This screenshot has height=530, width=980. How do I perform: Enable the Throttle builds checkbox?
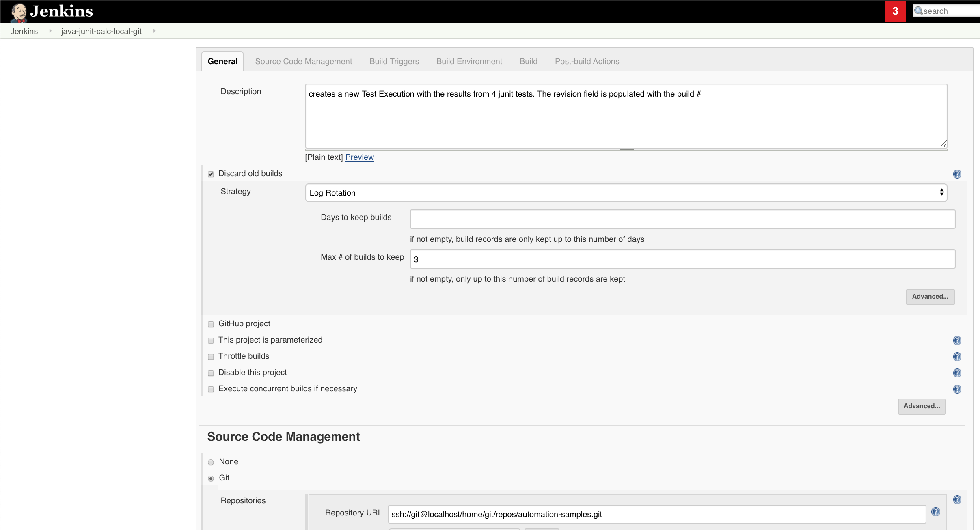pyautogui.click(x=211, y=357)
